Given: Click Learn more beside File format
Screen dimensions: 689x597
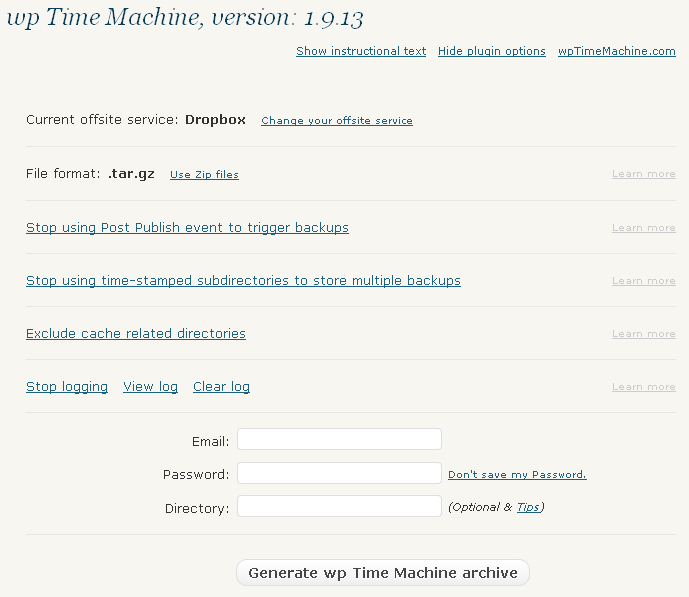Looking at the screenshot, I should (x=643, y=174).
